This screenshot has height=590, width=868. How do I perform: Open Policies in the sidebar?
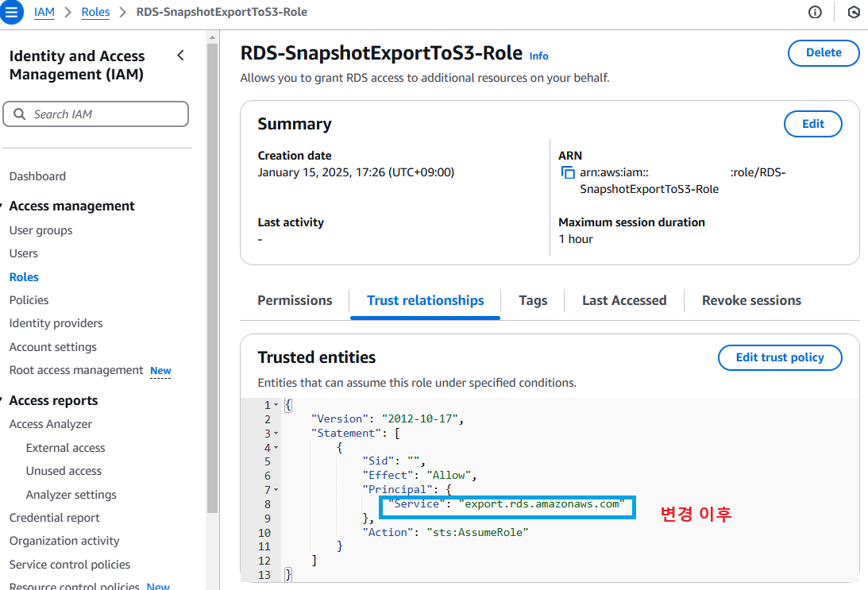coord(29,300)
